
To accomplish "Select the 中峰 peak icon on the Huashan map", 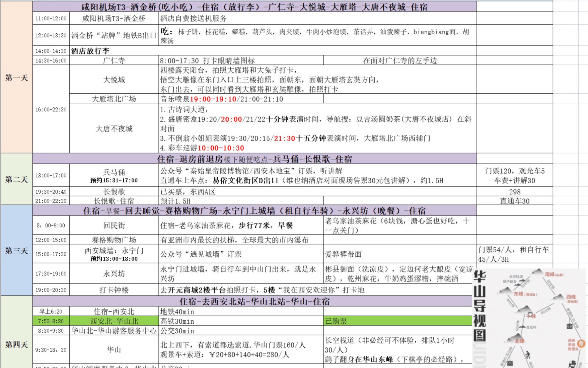I will [x=526, y=309].
